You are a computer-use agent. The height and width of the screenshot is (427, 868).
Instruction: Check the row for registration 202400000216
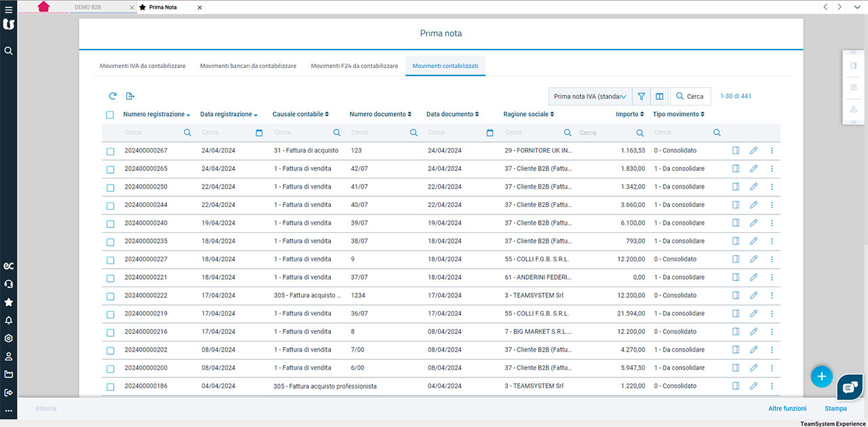pyautogui.click(x=110, y=332)
